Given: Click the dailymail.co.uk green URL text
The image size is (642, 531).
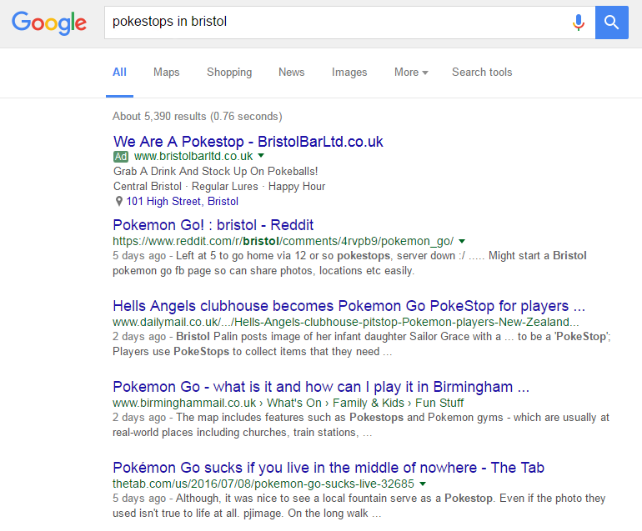Looking at the screenshot, I should pyautogui.click(x=346, y=322).
